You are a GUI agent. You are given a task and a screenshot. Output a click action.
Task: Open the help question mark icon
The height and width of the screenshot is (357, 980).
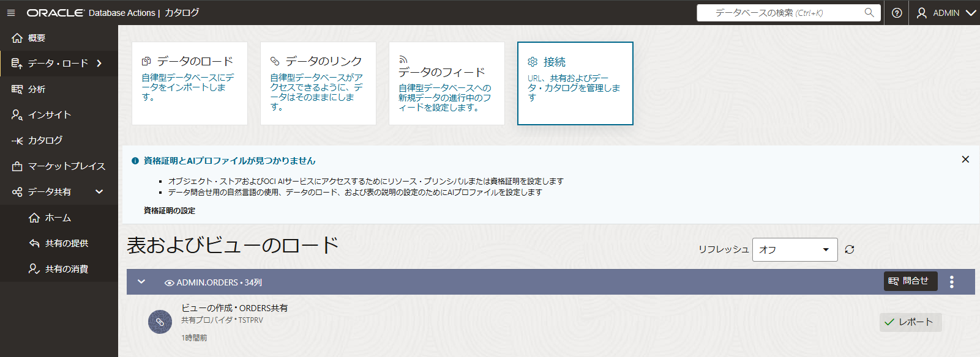(x=897, y=13)
